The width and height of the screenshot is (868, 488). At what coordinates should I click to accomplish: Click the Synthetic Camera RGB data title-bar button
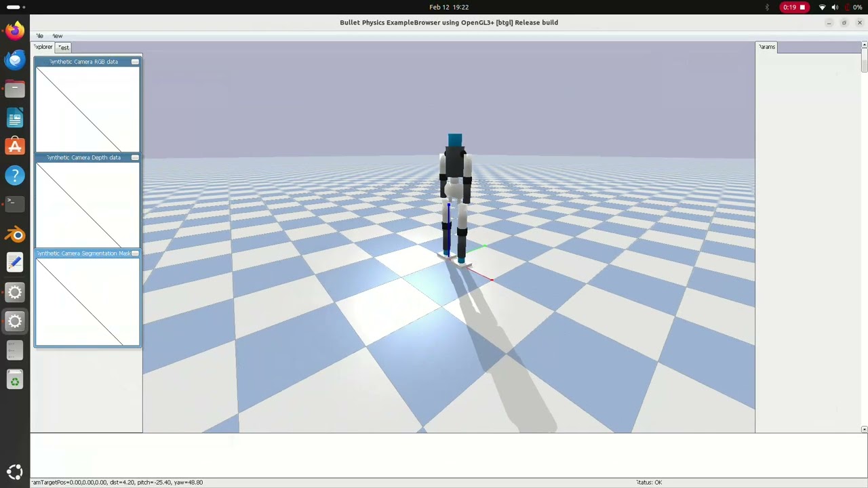coord(135,62)
